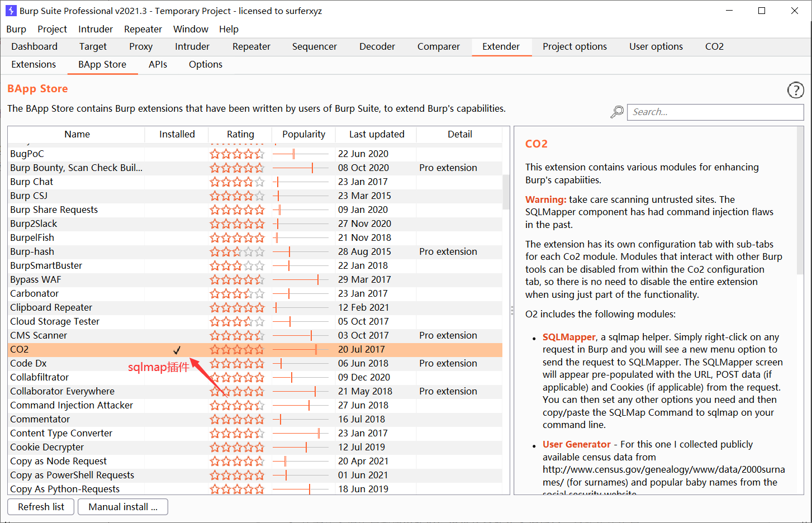812x523 pixels.
Task: Open the User options tab
Action: coord(656,46)
